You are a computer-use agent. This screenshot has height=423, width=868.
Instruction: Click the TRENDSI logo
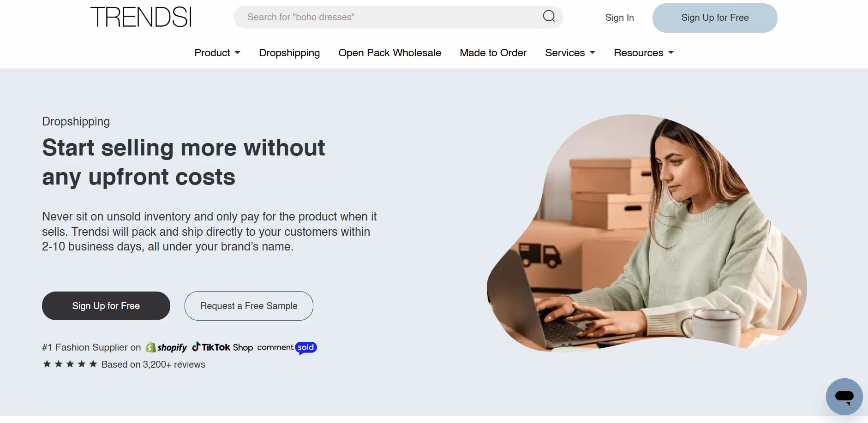(x=141, y=17)
